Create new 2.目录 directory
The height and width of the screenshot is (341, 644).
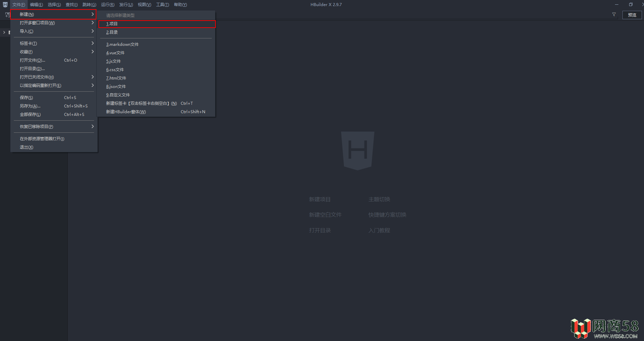(157, 32)
